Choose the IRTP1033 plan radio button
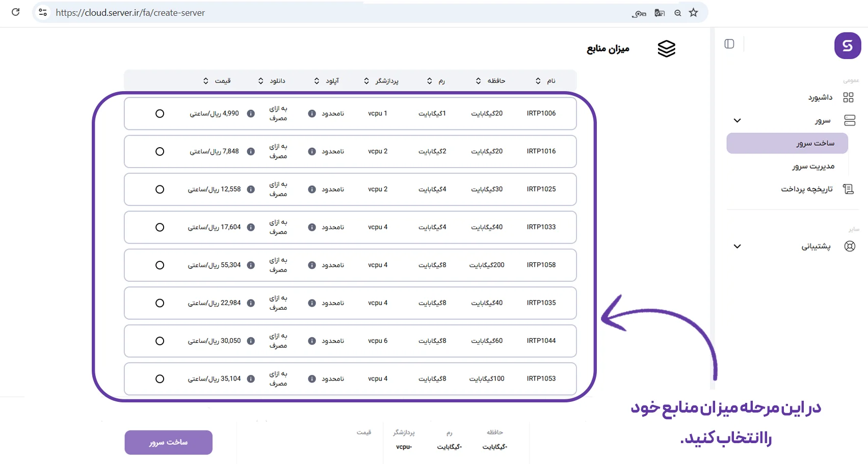868x464 pixels. click(x=160, y=227)
